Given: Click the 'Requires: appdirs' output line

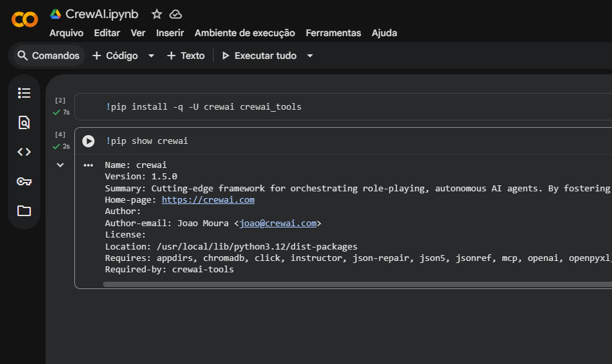Looking at the screenshot, I should tap(358, 258).
